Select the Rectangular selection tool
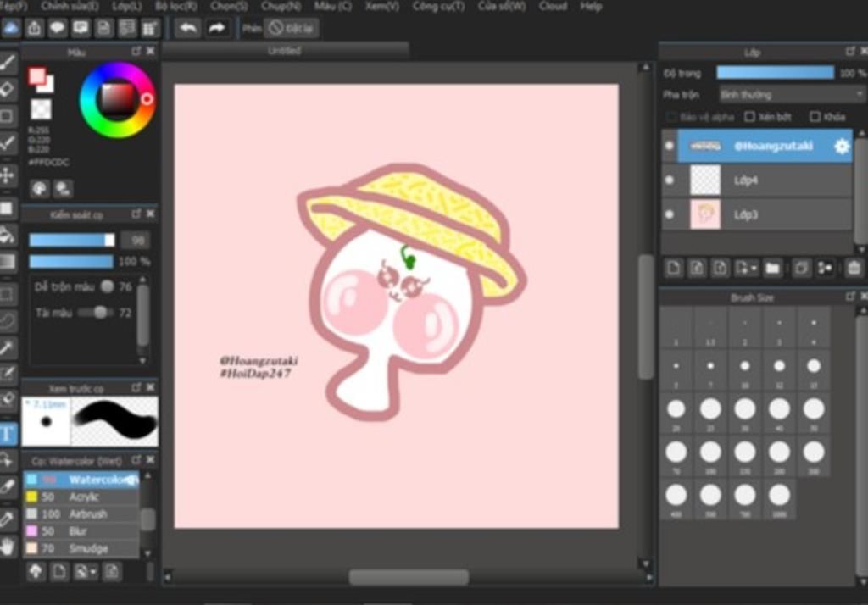This screenshot has height=605, width=868. 8,293
